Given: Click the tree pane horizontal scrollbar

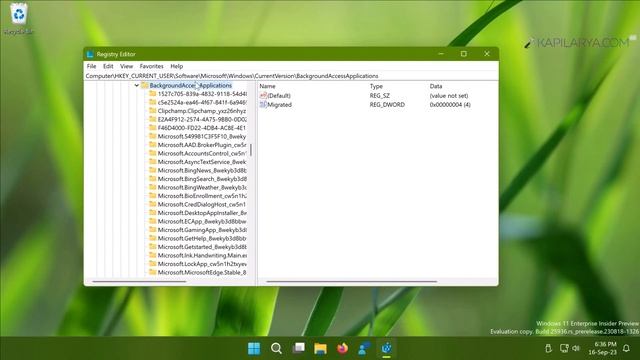Looking at the screenshot, I should click(x=139, y=281).
